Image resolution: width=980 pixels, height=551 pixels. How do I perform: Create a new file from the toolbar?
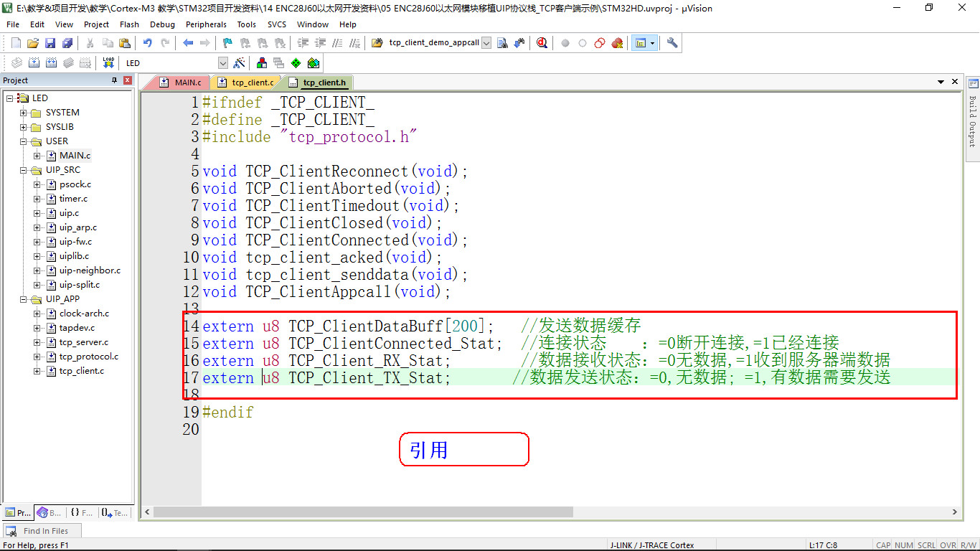[x=16, y=43]
